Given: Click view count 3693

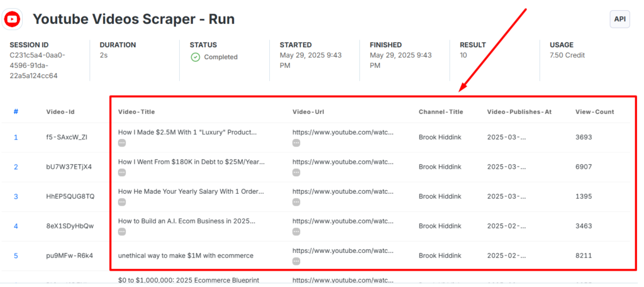Looking at the screenshot, I should pyautogui.click(x=584, y=137).
